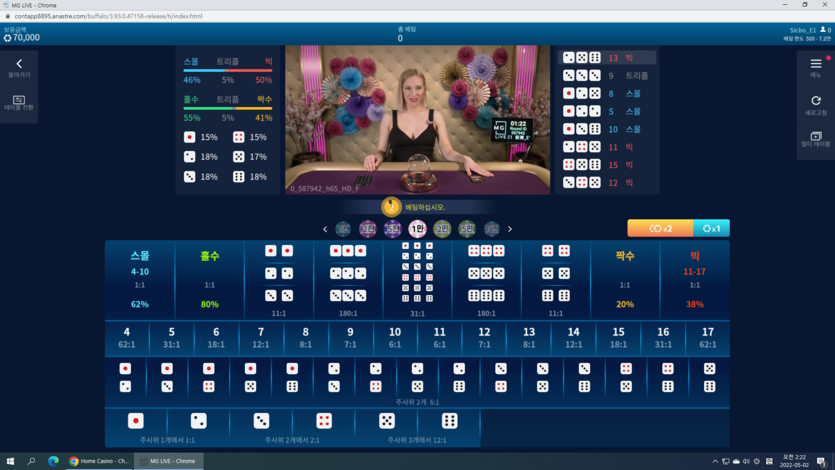Image resolution: width=835 pixels, height=470 pixels.
Task: Bet on total 9 at 7:1
Action: 350,338
